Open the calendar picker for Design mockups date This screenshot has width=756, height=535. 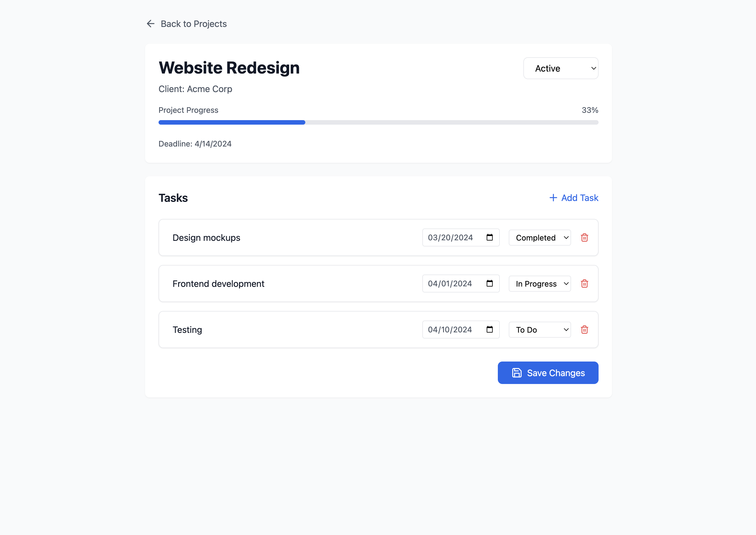490,237
